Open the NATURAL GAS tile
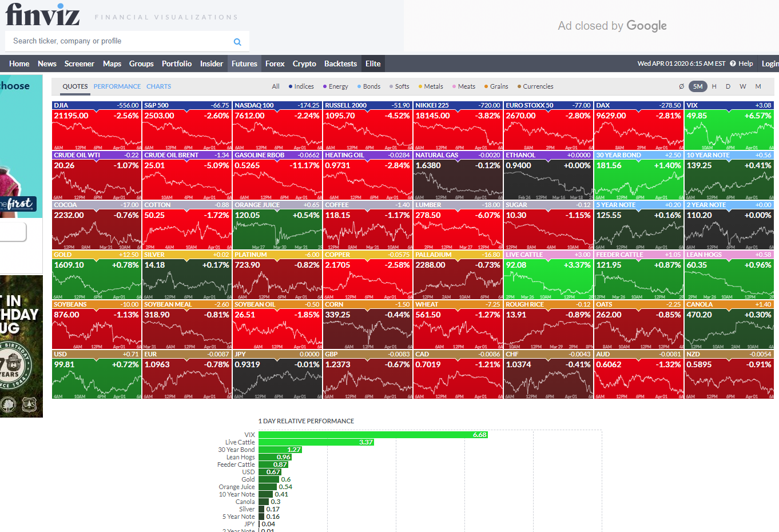 pyautogui.click(x=458, y=176)
